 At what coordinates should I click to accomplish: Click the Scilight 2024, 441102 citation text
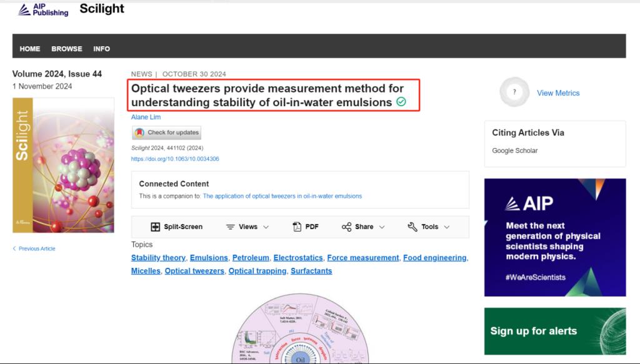pos(167,148)
